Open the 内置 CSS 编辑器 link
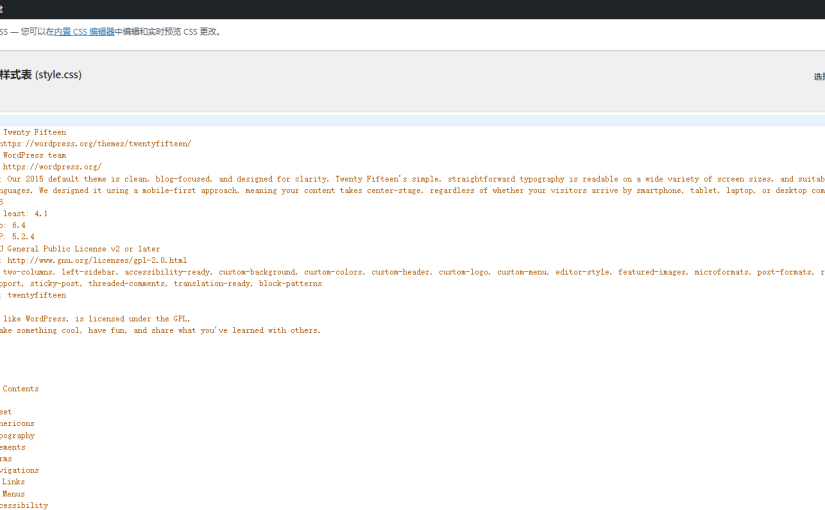 point(84,32)
